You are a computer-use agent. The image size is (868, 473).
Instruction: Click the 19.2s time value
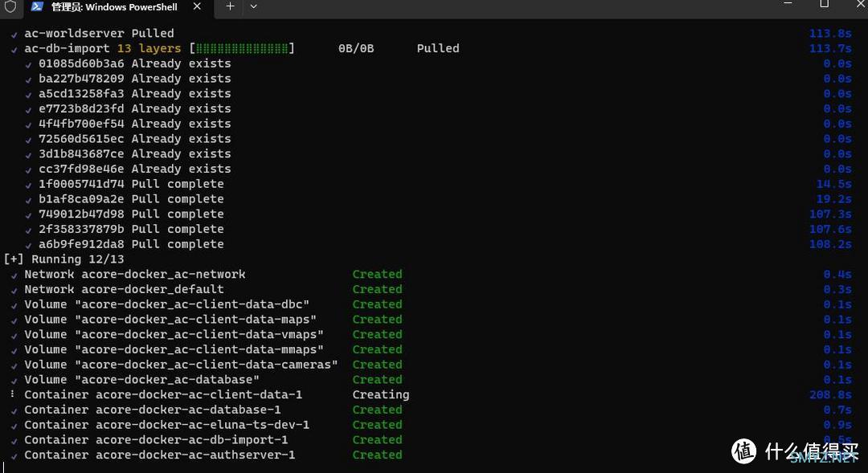(834, 198)
